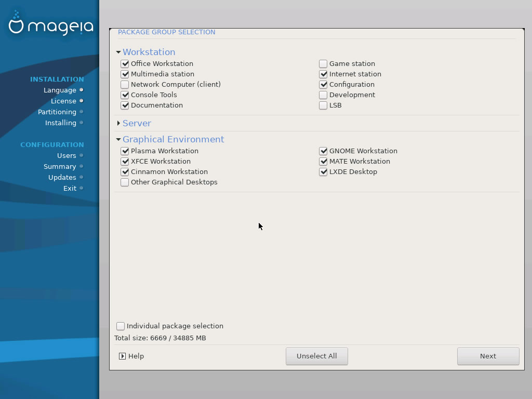Image resolution: width=532 pixels, height=399 pixels.
Task: Enable Individual package selection
Action: pos(121,326)
